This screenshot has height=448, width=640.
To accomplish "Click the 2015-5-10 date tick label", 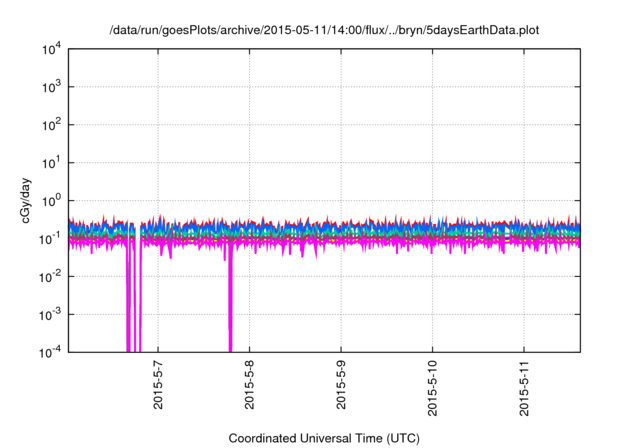I will (x=432, y=388).
